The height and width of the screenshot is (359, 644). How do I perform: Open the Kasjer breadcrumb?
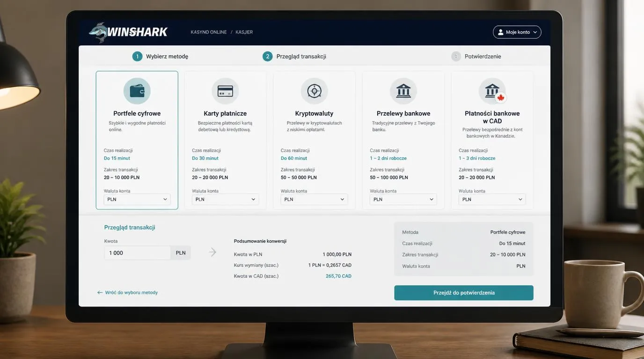tap(244, 32)
